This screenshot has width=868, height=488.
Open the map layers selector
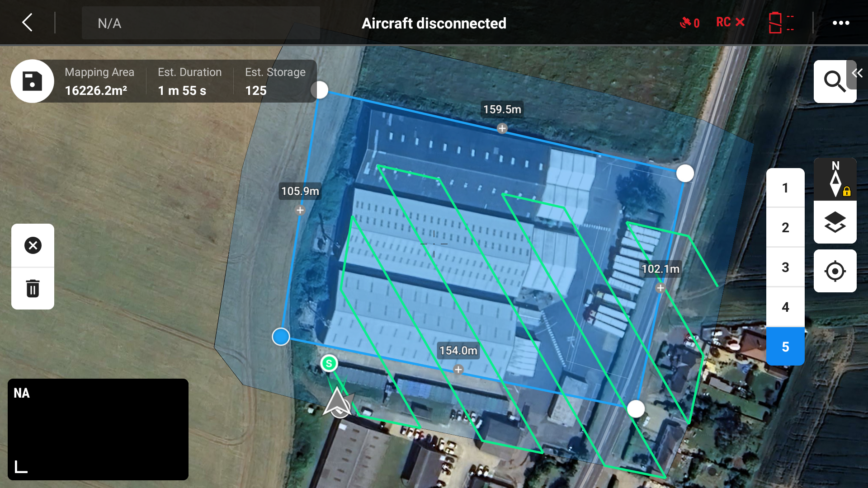(835, 222)
